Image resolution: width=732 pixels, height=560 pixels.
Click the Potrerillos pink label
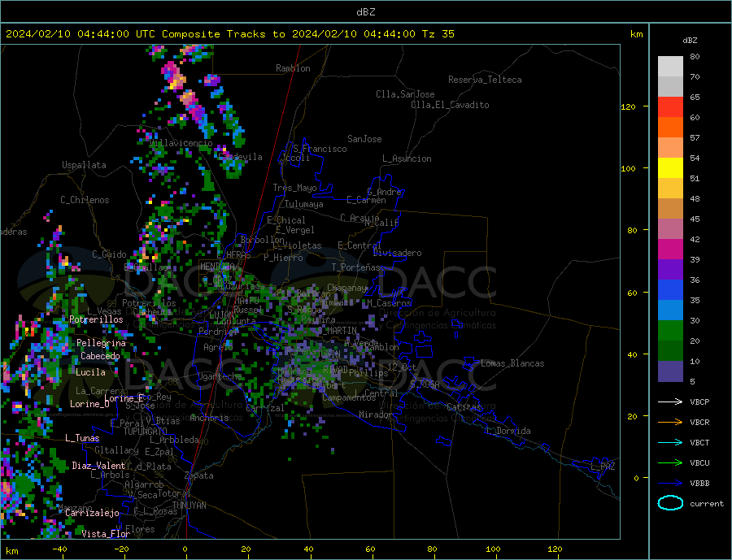coord(96,319)
